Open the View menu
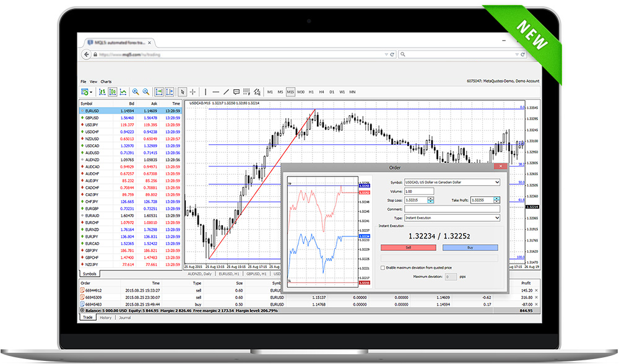Image resolution: width=619 pixels, height=364 pixels. [93, 82]
